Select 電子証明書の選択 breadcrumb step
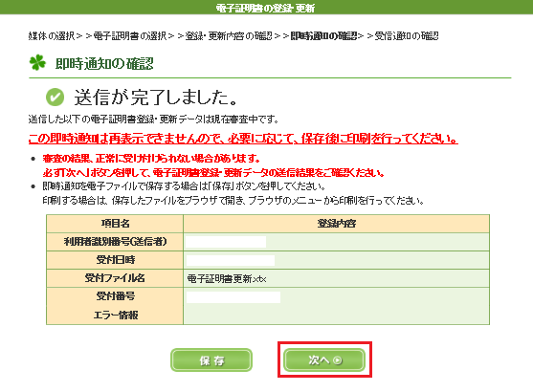The width and height of the screenshot is (533, 392). click(130, 36)
